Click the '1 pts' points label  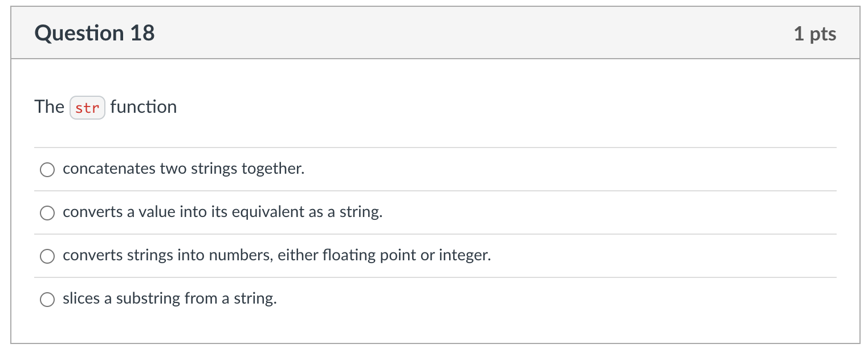tap(815, 34)
